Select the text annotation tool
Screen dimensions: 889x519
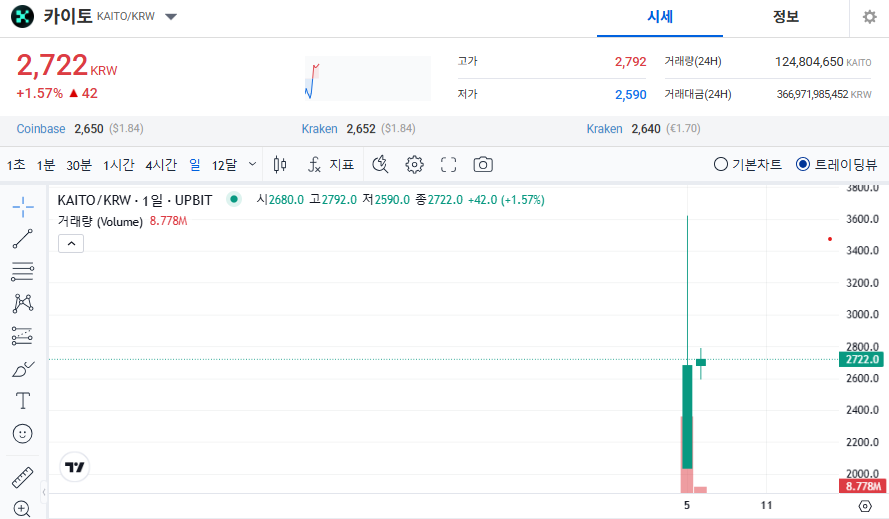coord(23,401)
